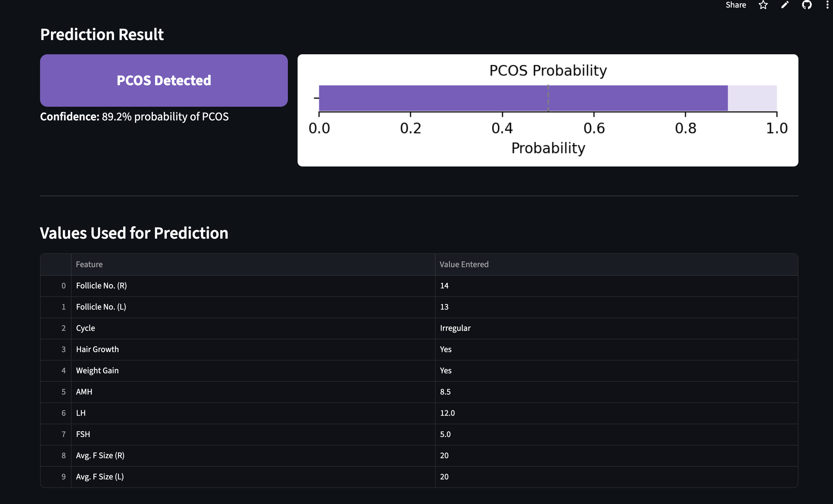
Task: Click the FSH feature cell
Action: [x=83, y=434]
